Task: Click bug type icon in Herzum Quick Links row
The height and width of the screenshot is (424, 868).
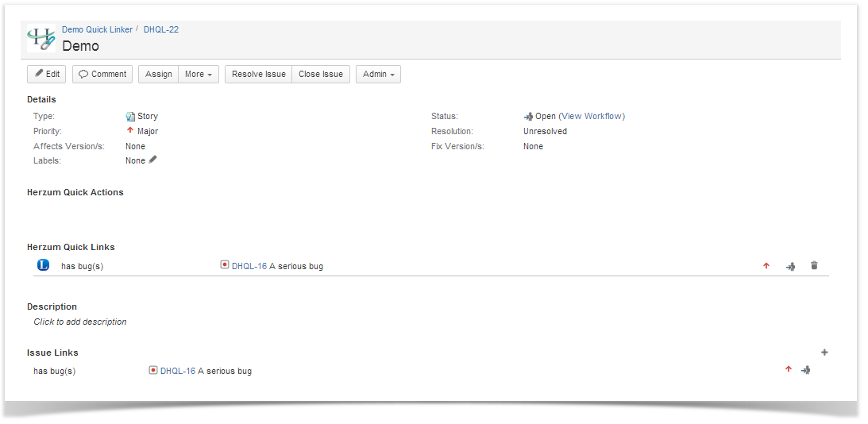Action: pyautogui.click(x=225, y=265)
